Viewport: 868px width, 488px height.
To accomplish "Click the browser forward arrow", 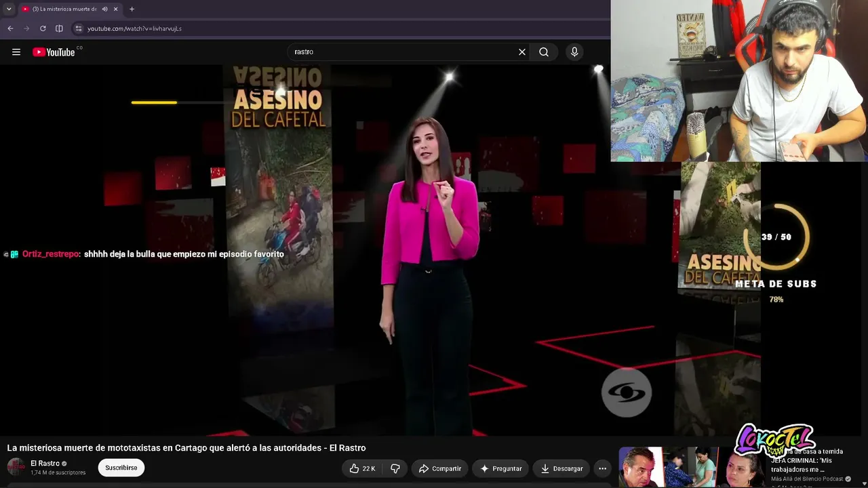I will (26, 28).
